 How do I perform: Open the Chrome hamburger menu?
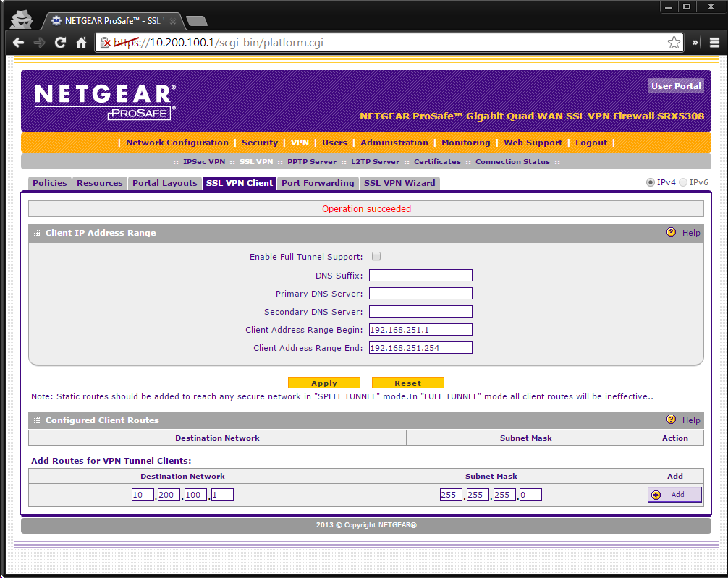(x=714, y=43)
